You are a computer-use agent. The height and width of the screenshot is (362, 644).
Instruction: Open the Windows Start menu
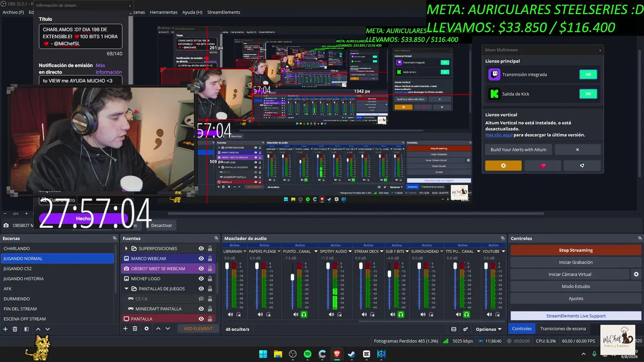[263, 354]
